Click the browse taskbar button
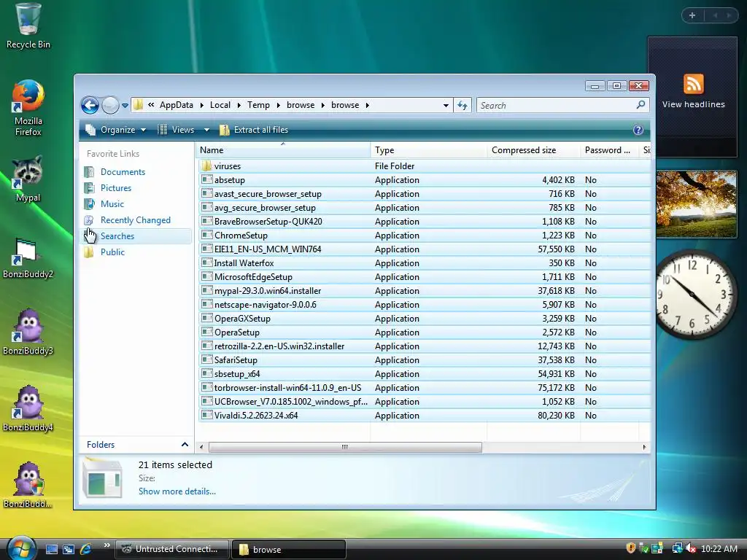Screen dimensions: 747x560 pyautogui.click(x=288, y=549)
